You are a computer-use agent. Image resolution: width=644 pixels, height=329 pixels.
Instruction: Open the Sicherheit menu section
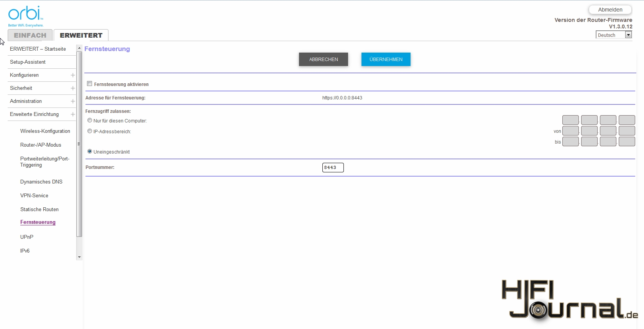click(21, 88)
